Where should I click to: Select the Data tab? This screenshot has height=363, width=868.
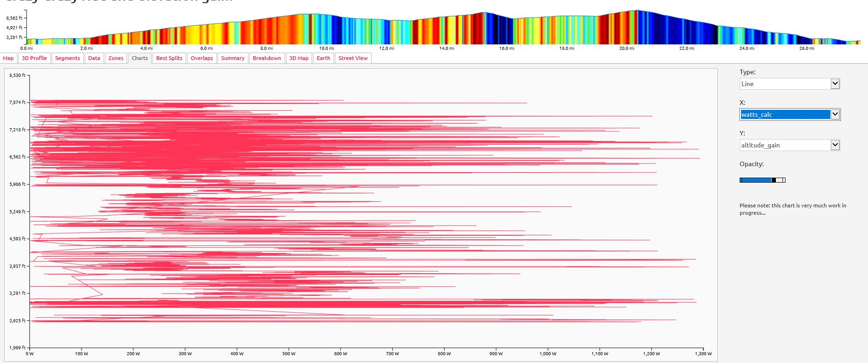94,58
